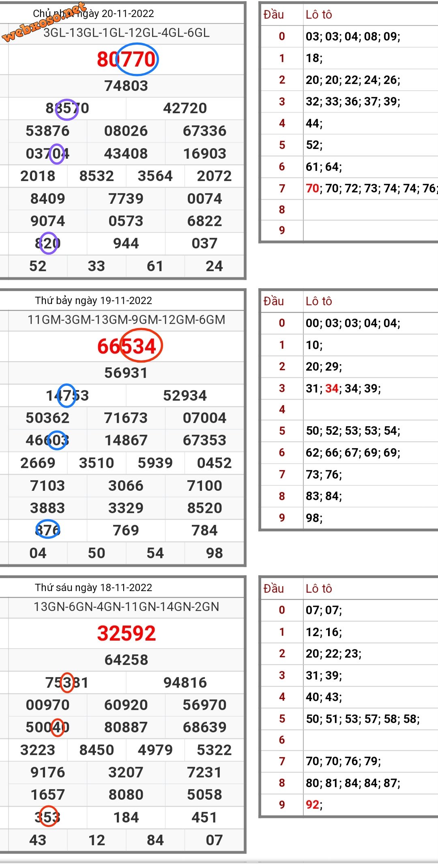Select lô tô row '32; 33; 36; 37; 39;'
The height and width of the screenshot is (868, 438).
353,101
